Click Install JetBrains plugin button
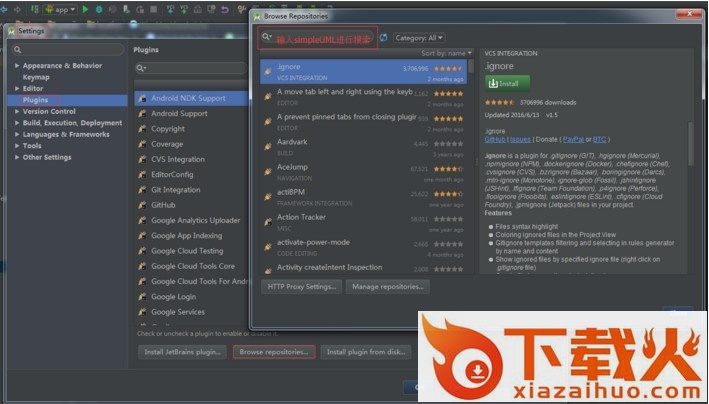The height and width of the screenshot is (404, 709). (182, 352)
